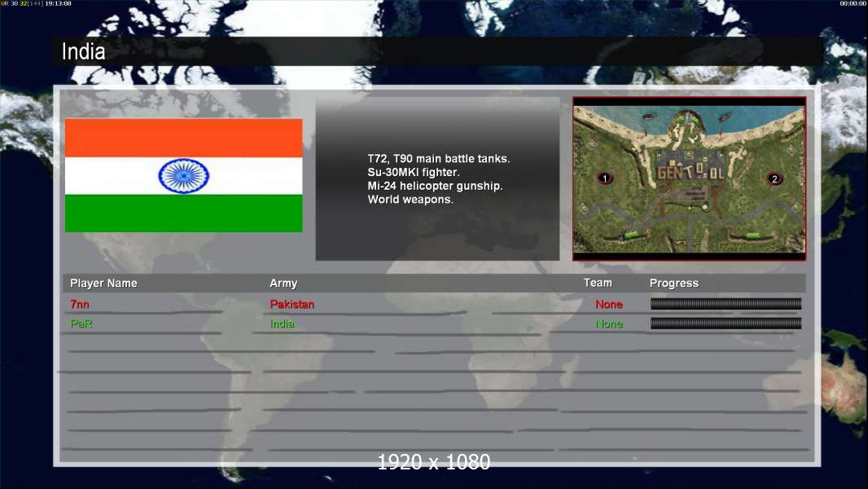The height and width of the screenshot is (489, 868).
Task: Click the India flag image
Action: click(x=184, y=175)
